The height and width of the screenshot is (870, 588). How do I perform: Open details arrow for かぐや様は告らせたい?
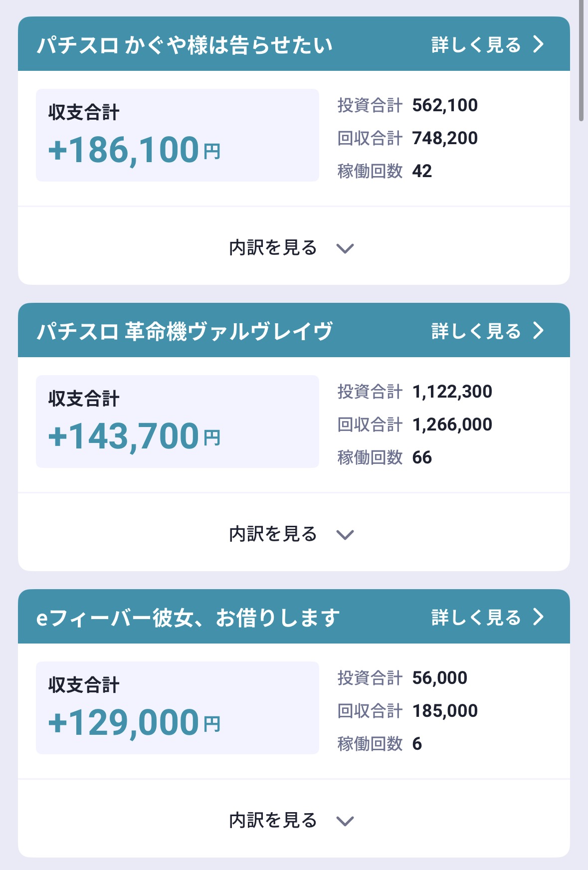538,44
